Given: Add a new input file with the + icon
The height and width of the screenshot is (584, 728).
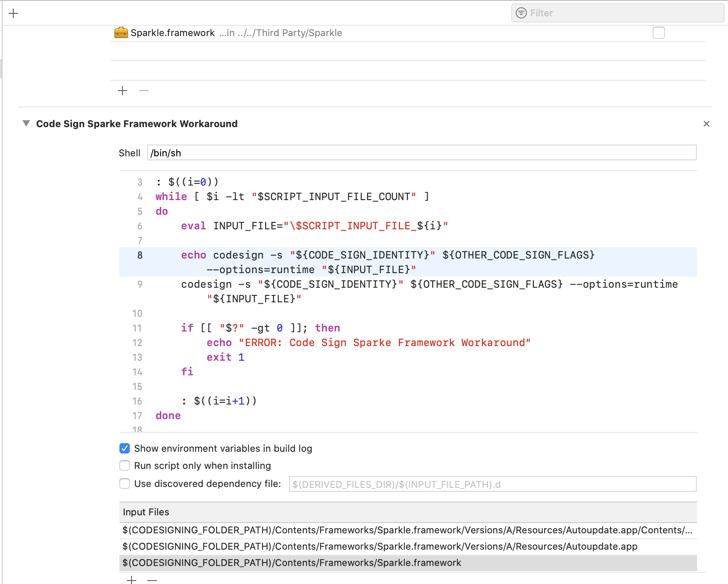Looking at the screenshot, I should 131,579.
